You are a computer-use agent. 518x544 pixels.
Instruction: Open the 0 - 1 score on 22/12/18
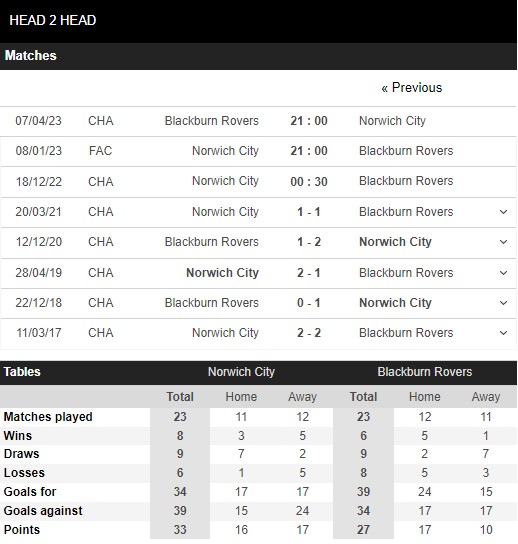coord(309,303)
